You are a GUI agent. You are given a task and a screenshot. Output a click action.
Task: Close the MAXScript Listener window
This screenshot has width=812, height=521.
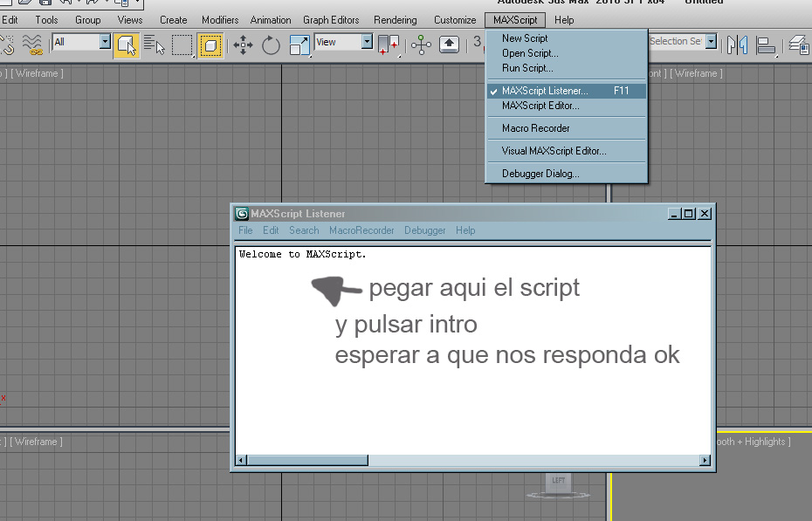click(x=705, y=214)
